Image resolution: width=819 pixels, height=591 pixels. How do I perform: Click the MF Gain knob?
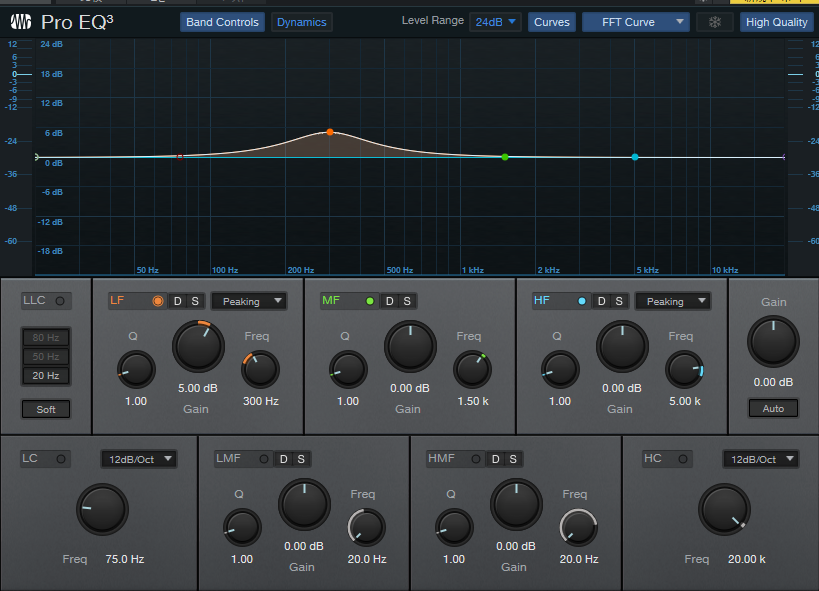[411, 347]
